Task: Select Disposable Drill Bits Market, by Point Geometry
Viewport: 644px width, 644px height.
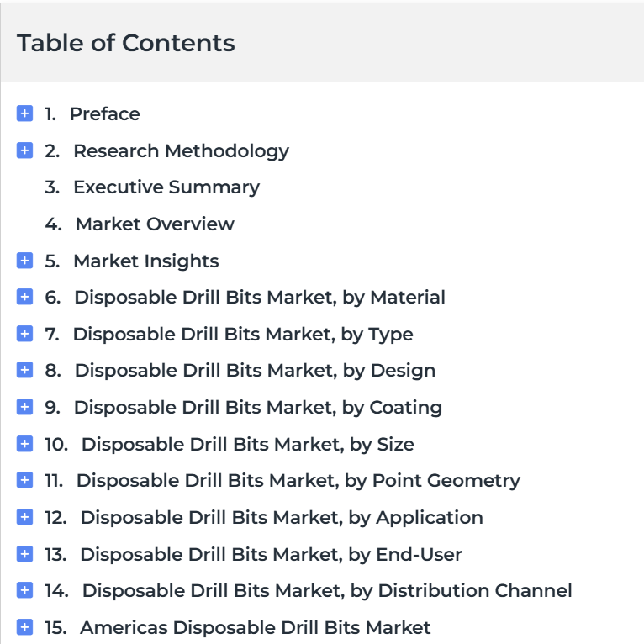Action: click(x=298, y=481)
